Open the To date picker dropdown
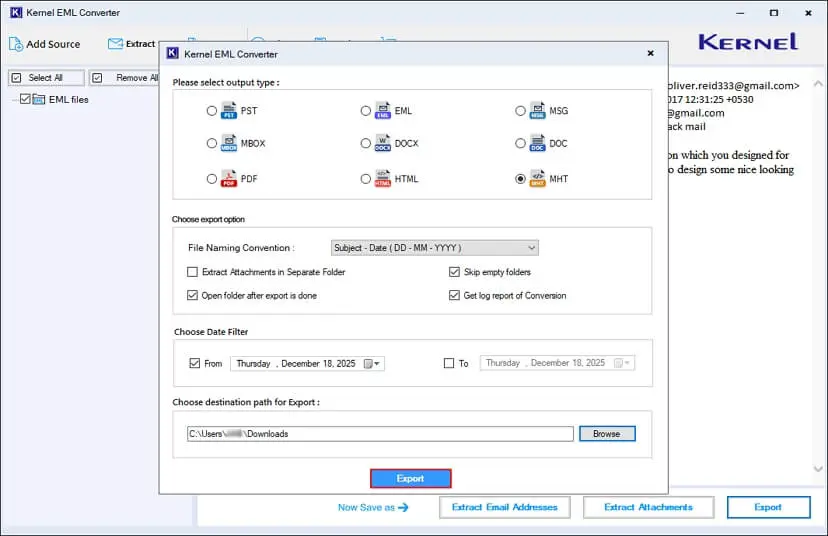Image resolution: width=828 pixels, height=536 pixels. coord(627,363)
